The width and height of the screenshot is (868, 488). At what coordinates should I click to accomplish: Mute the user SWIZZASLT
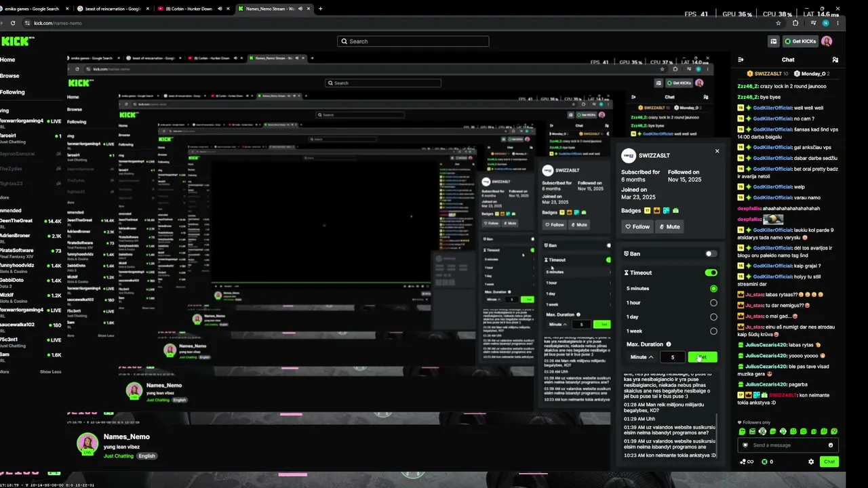click(669, 226)
